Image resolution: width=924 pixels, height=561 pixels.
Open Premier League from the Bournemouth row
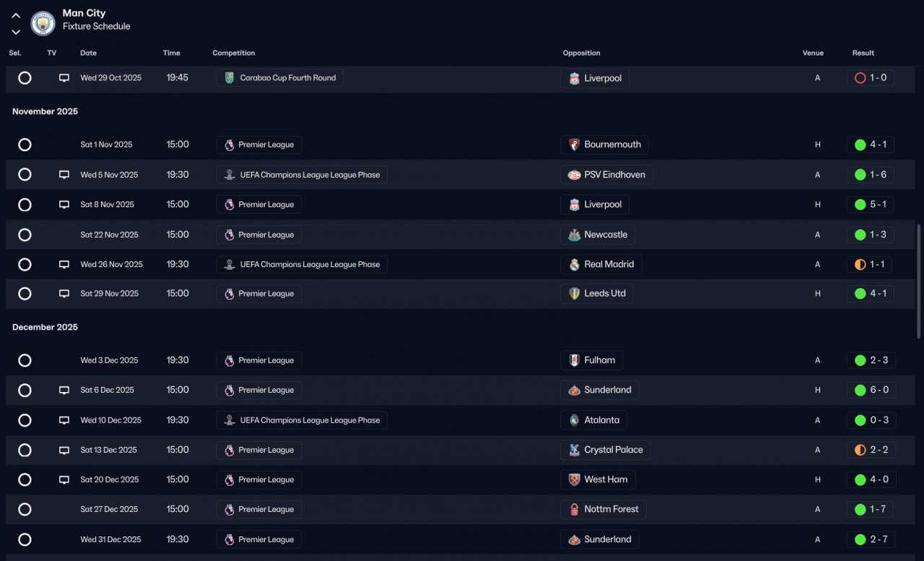pos(259,144)
